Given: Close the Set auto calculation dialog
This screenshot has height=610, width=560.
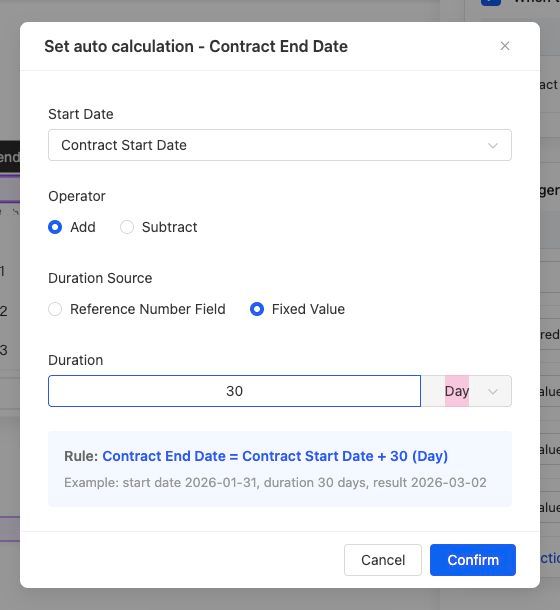Looking at the screenshot, I should click(x=505, y=46).
